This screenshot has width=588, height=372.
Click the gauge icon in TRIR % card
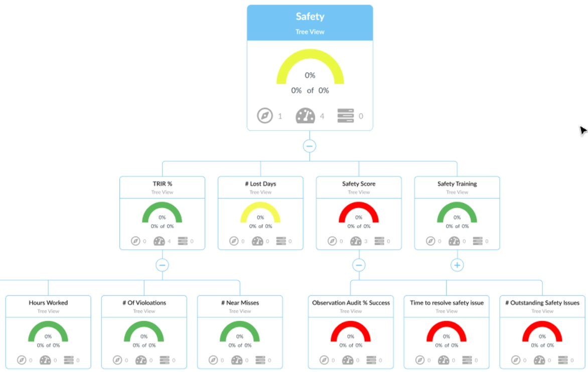159,241
